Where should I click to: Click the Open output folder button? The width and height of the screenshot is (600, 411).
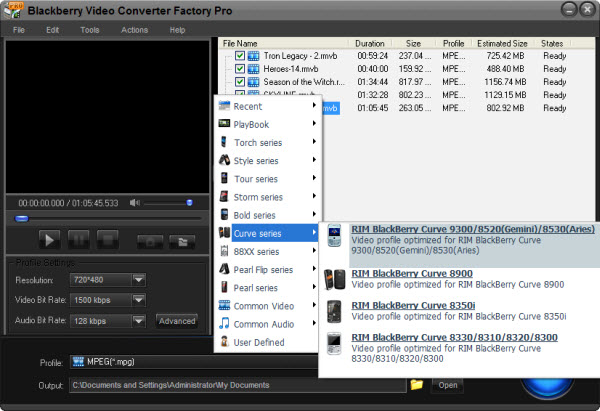(x=448, y=385)
